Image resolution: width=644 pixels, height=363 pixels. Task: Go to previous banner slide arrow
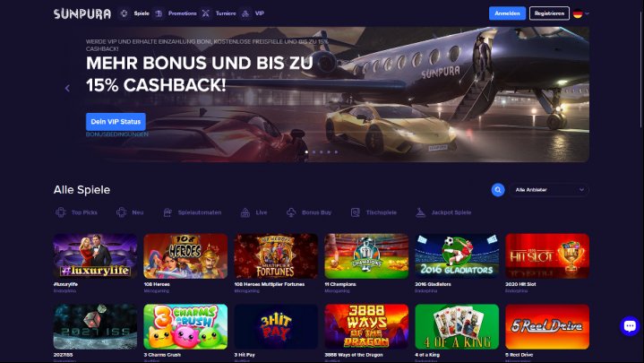tap(67, 88)
